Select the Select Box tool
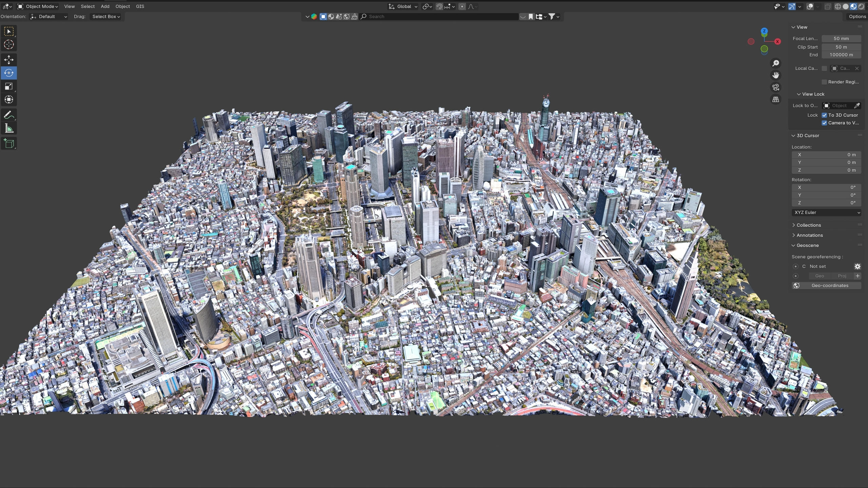868x488 pixels. pyautogui.click(x=9, y=32)
